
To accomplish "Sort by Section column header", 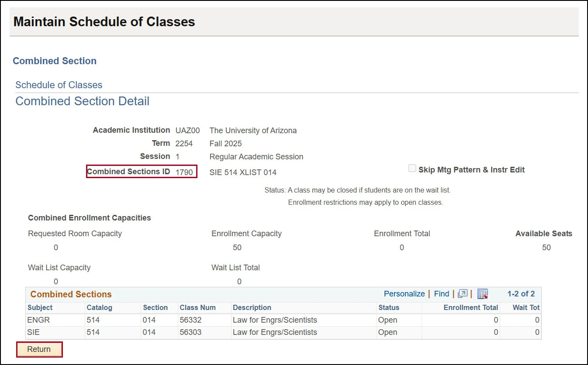I will point(155,307).
